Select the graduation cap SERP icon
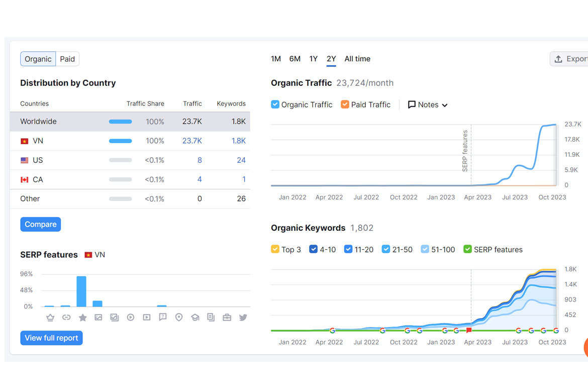 (195, 318)
